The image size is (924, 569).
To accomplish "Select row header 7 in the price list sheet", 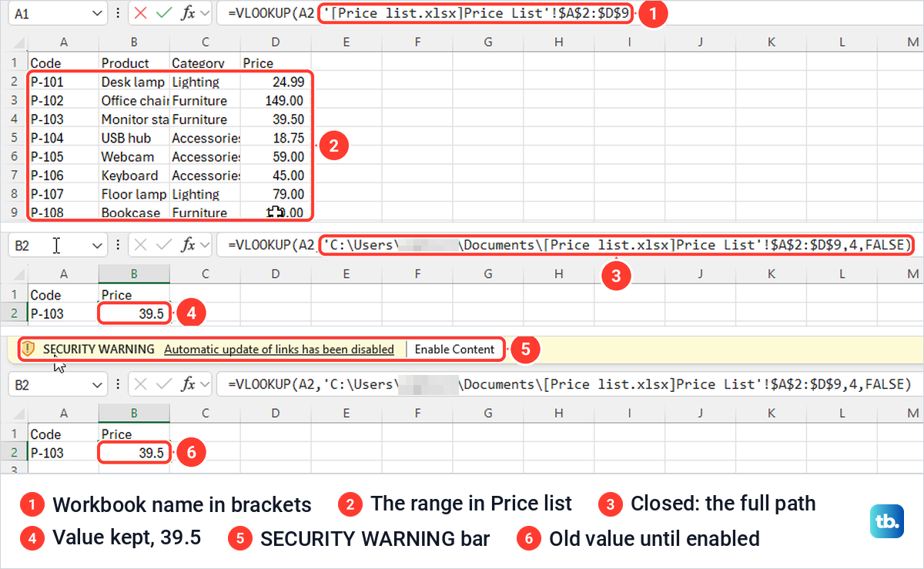I will point(14,176).
